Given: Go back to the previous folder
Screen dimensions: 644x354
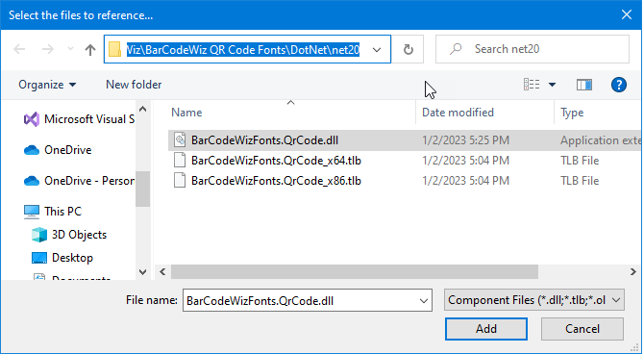Looking at the screenshot, I should click(19, 49).
